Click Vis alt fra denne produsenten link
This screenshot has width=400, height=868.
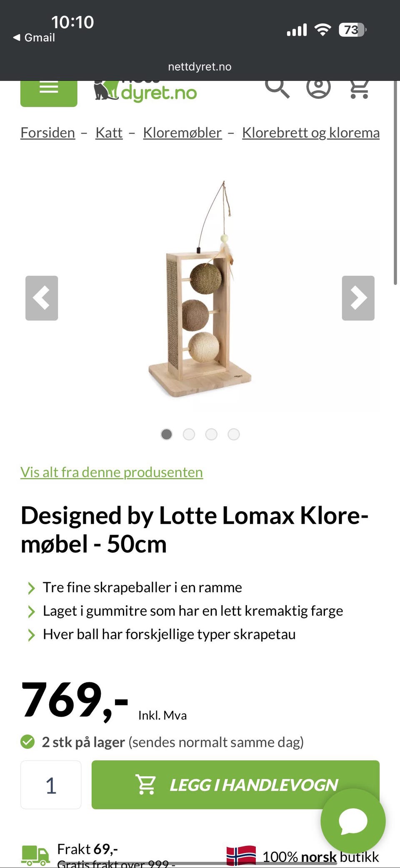click(x=112, y=472)
